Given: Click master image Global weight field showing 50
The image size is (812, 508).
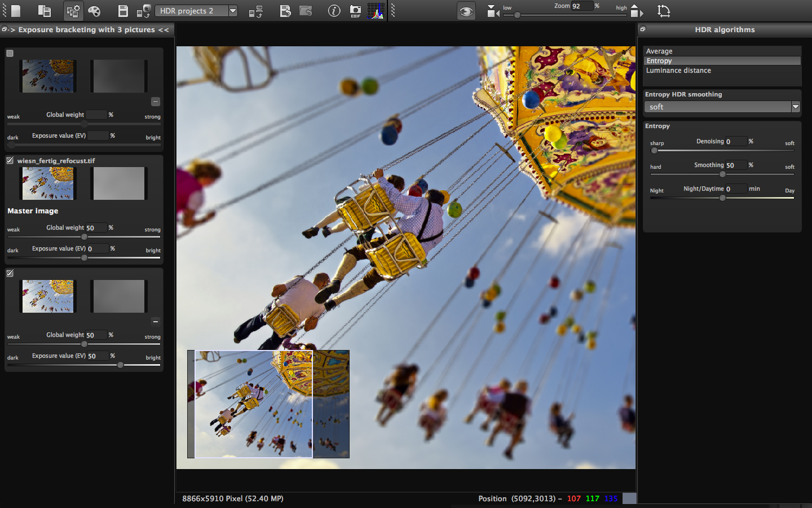Looking at the screenshot, I should point(96,227).
